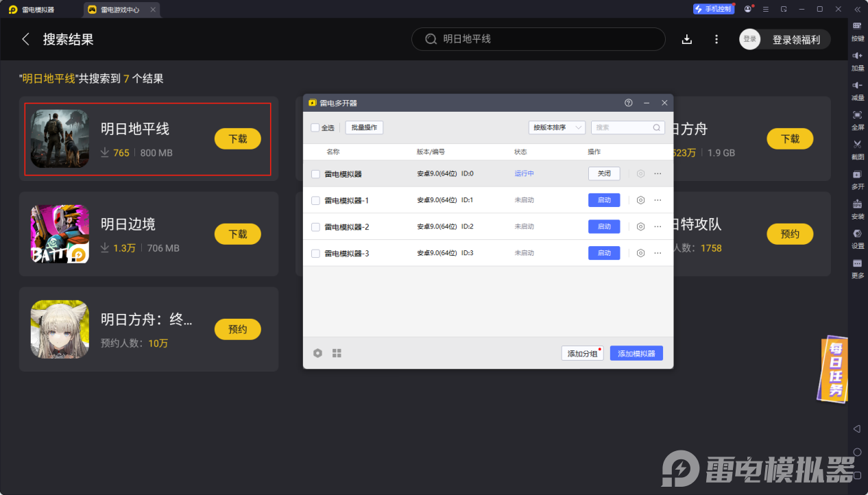Open more options for 雷电模拟器-3 row

click(x=658, y=253)
